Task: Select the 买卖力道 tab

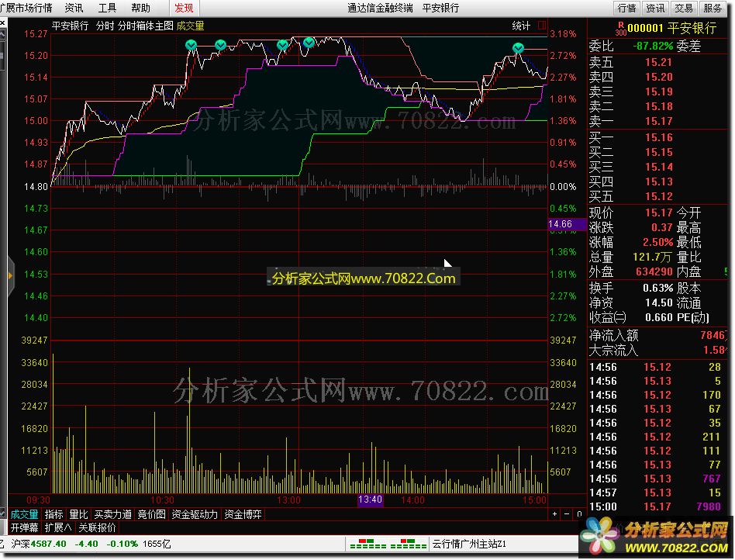Action: point(113,514)
